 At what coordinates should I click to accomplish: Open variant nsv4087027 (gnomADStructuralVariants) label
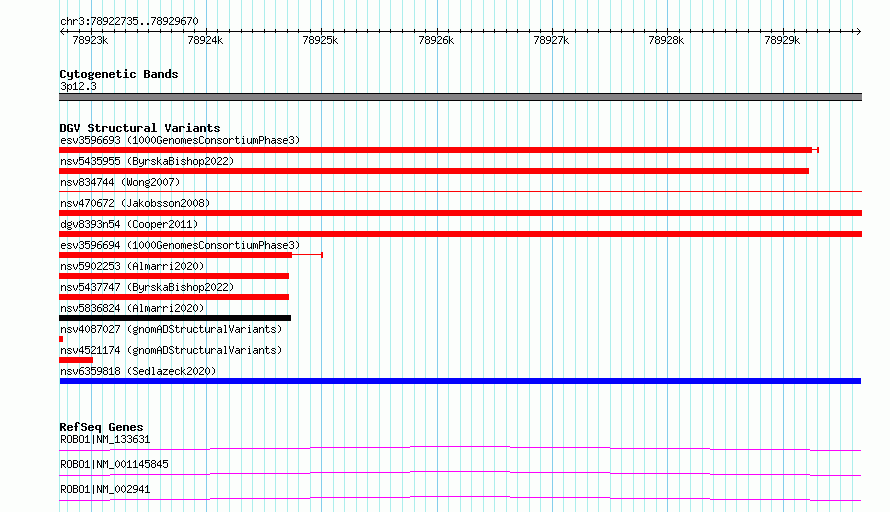click(x=171, y=329)
